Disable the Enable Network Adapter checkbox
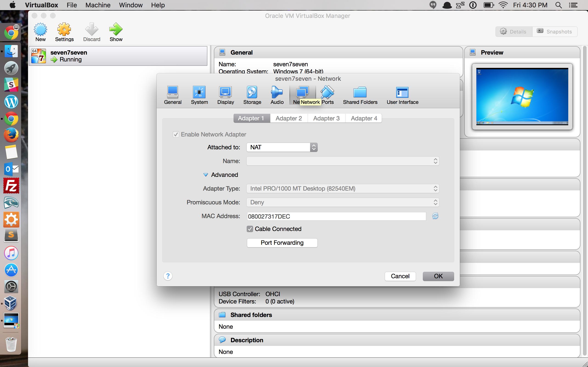 176,134
